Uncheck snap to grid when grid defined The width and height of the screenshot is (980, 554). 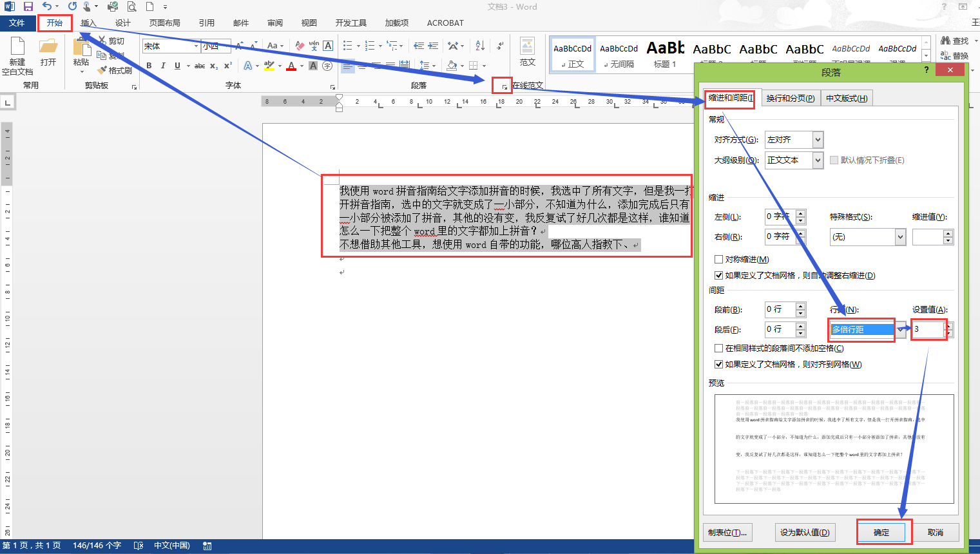point(718,365)
